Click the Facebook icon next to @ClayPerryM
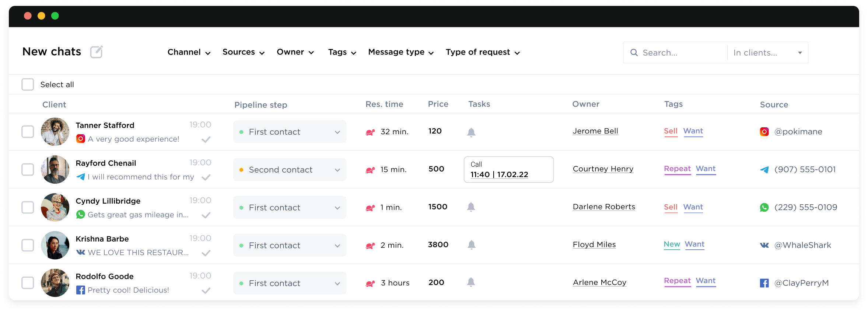The height and width of the screenshot is (312, 868). 764,283
